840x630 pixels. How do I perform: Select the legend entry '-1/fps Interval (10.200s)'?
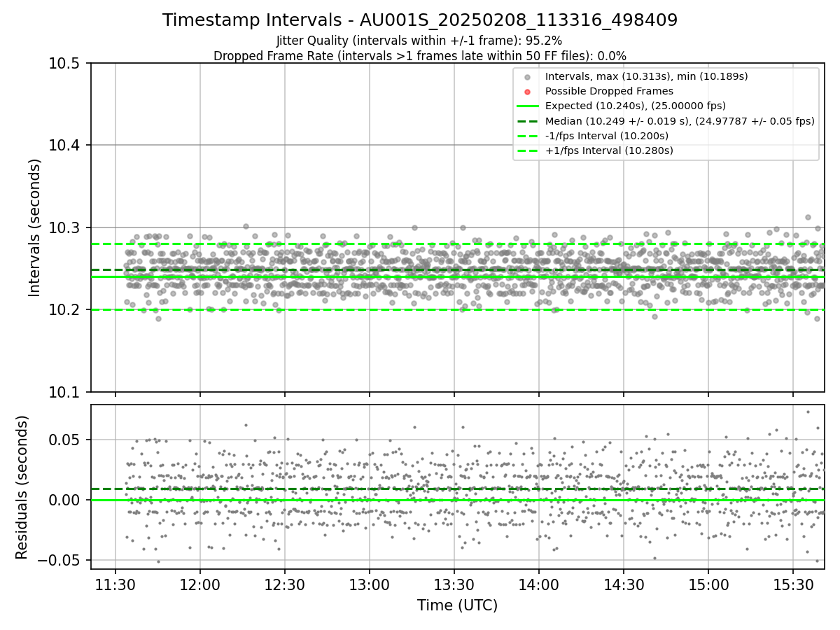pos(607,136)
